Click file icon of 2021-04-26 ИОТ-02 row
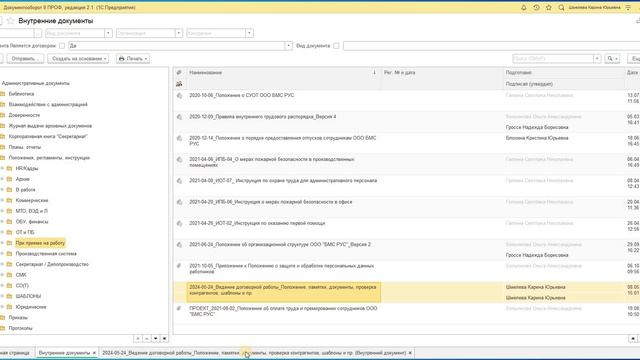Viewport: 640px width, 360px height. point(179,224)
